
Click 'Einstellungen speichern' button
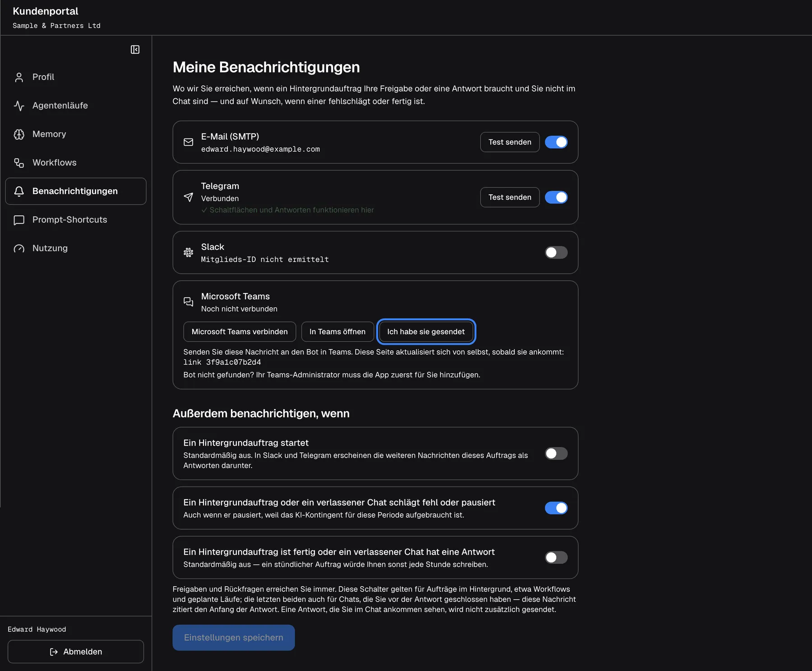coord(234,638)
